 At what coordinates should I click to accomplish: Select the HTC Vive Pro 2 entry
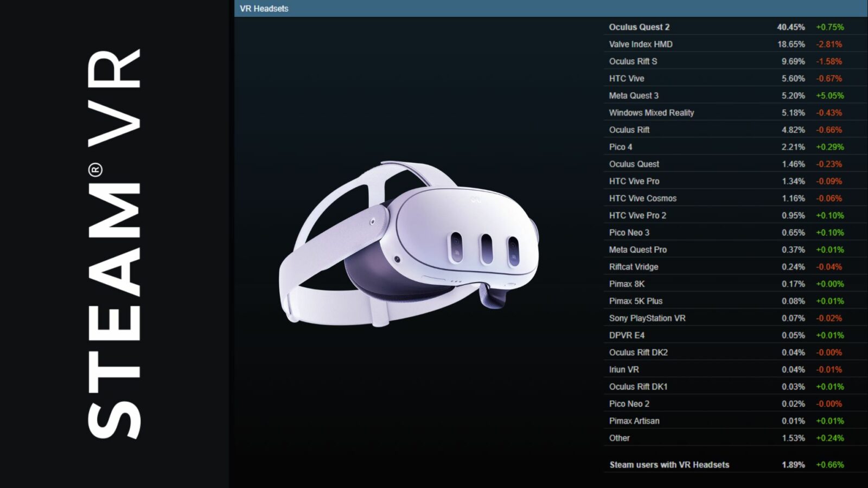click(x=637, y=215)
